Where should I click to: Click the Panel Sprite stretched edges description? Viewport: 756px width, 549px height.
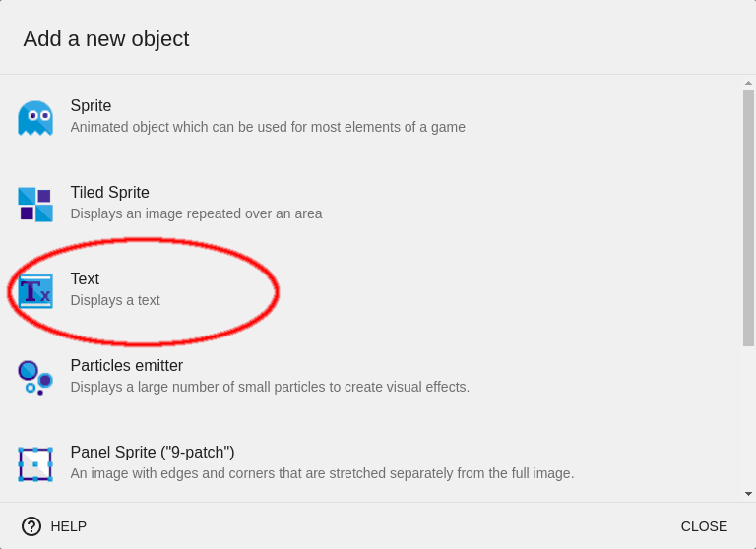coord(322,473)
